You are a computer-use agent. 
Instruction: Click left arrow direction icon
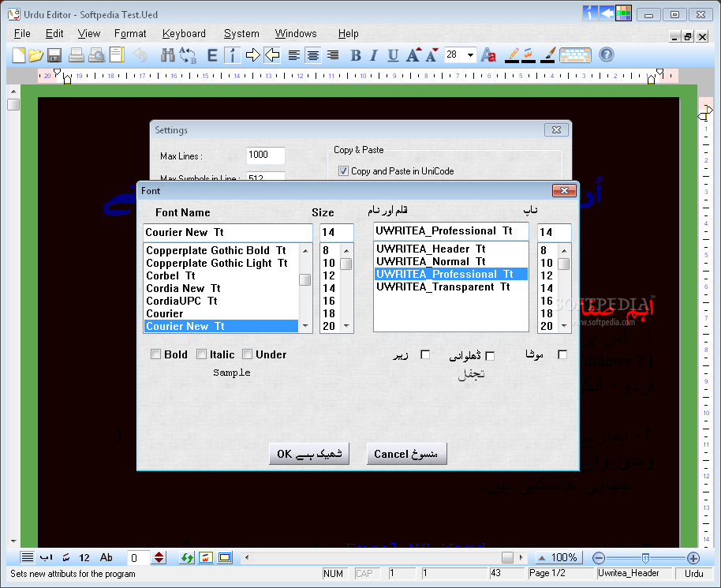(272, 55)
